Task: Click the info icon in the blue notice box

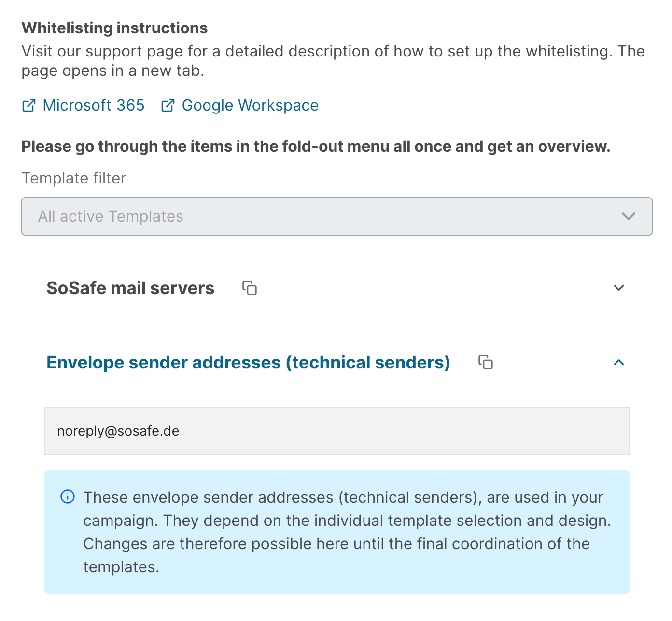Action: [x=68, y=497]
